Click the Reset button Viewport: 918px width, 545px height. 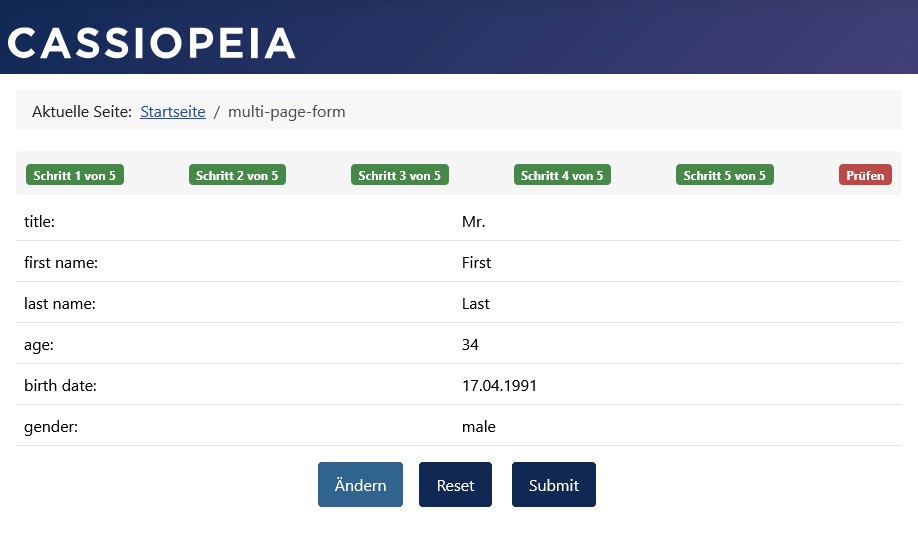point(455,485)
